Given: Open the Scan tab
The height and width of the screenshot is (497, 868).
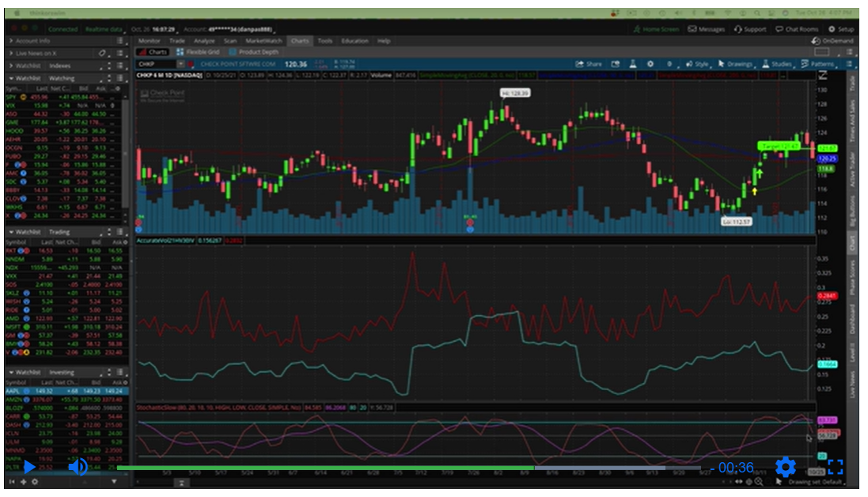Looking at the screenshot, I should tap(230, 41).
